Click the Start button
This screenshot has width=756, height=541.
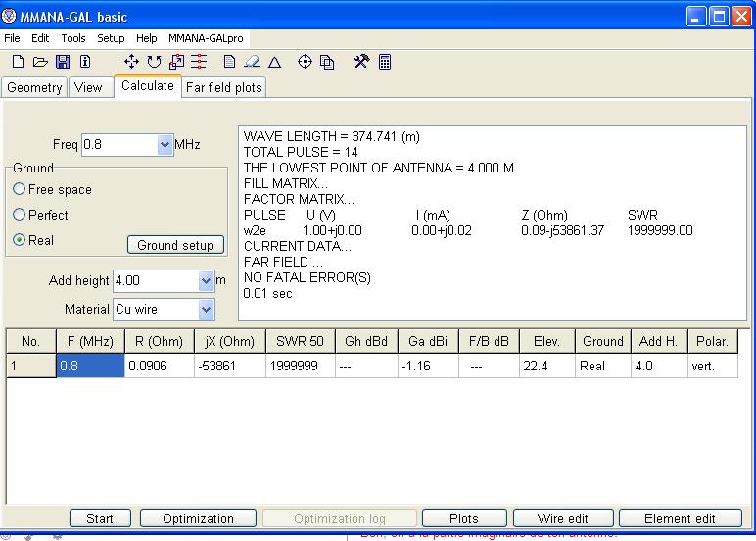click(100, 518)
